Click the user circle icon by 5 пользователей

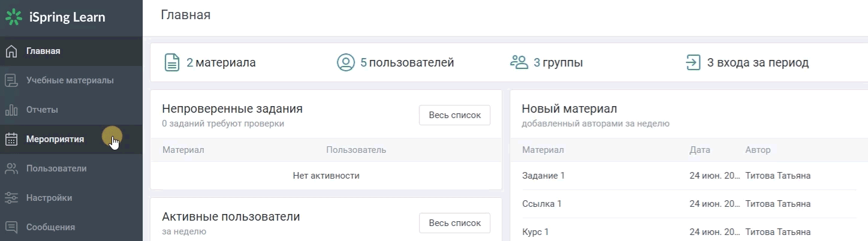(345, 62)
